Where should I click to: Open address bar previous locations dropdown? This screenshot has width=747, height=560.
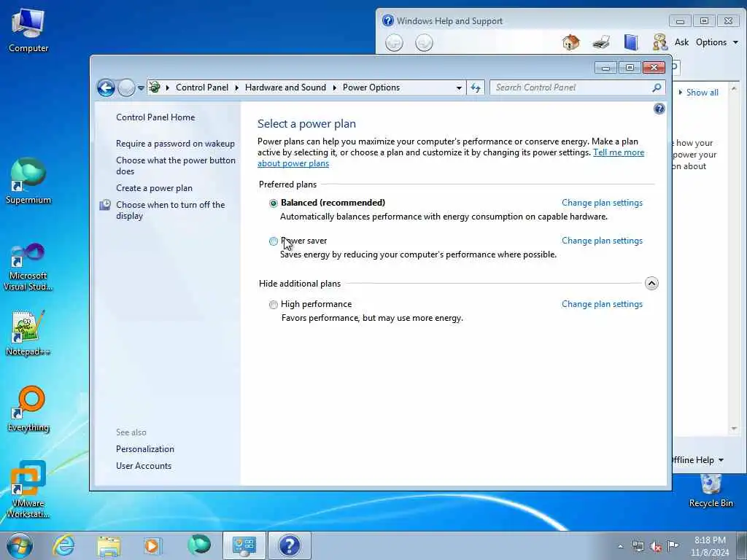tap(459, 87)
